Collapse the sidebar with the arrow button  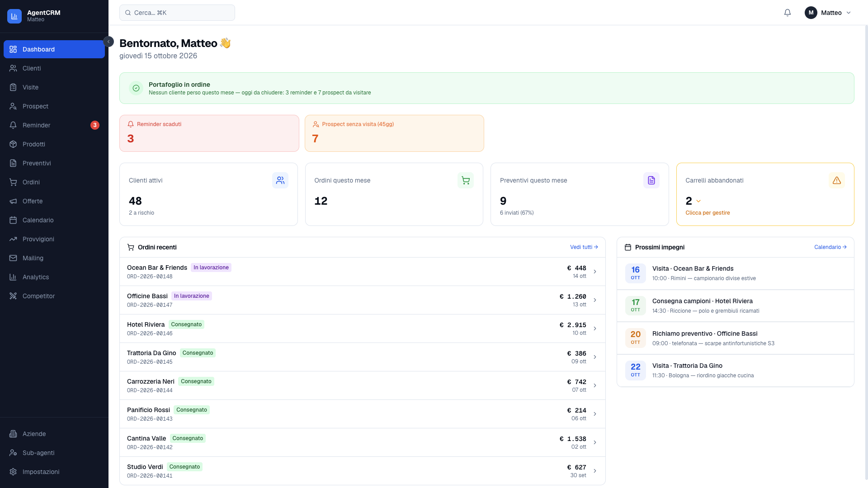click(x=108, y=42)
